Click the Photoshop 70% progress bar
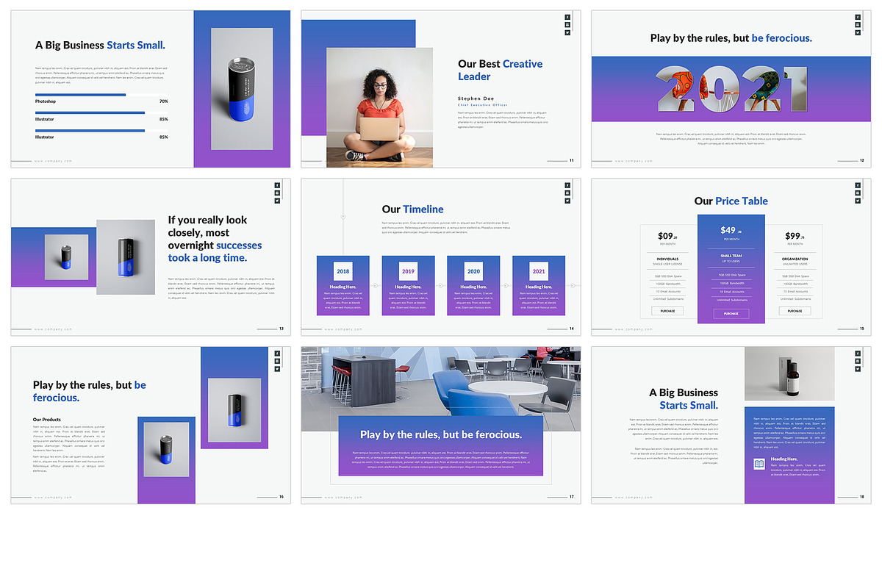 coord(81,95)
